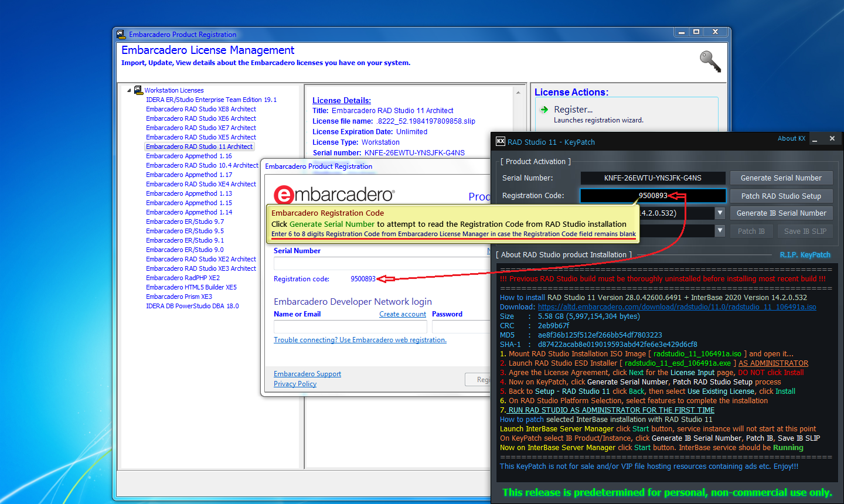Click the KX logo icon in KeyPatch title
This screenshot has height=504, width=844.
click(x=501, y=141)
